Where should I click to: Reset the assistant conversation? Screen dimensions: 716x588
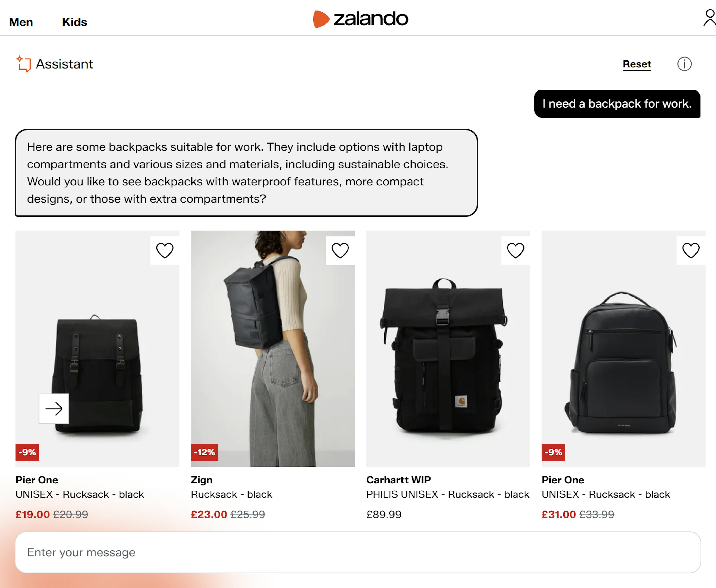pyautogui.click(x=637, y=64)
